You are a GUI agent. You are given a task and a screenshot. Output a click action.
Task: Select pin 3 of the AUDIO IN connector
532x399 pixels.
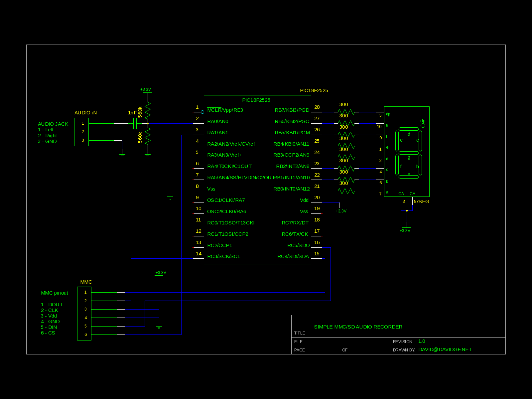click(83, 140)
